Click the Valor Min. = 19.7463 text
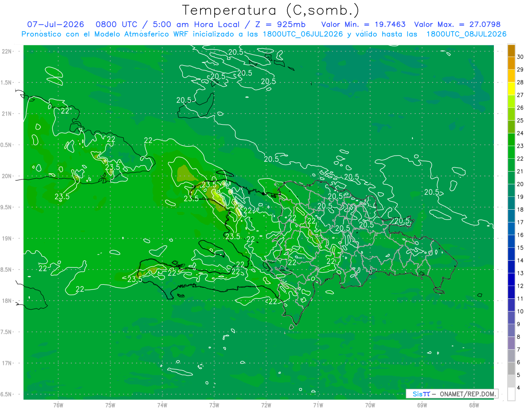 364,24
